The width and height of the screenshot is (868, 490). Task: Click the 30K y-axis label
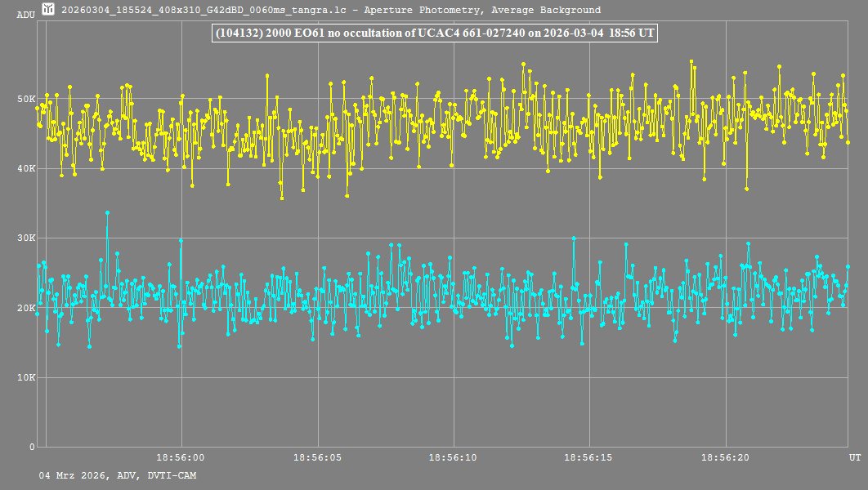pyautogui.click(x=26, y=238)
